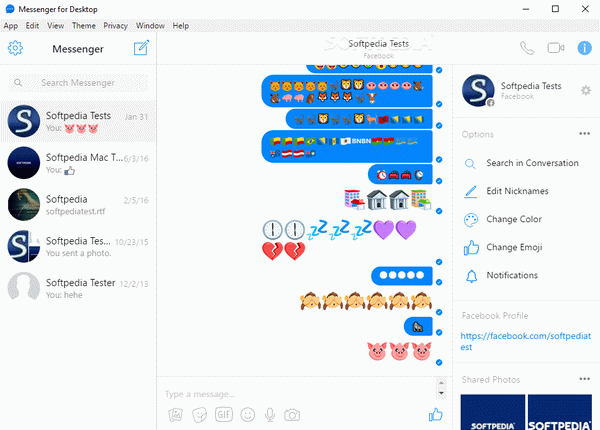The width and height of the screenshot is (600, 430).
Task: Expand Options more menu dots
Action: [584, 134]
